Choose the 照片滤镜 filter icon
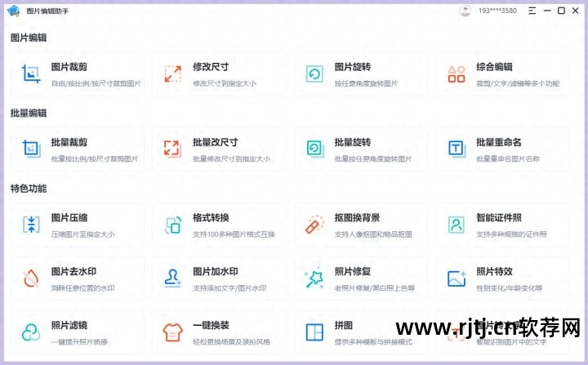This screenshot has width=588, height=365. [31, 332]
